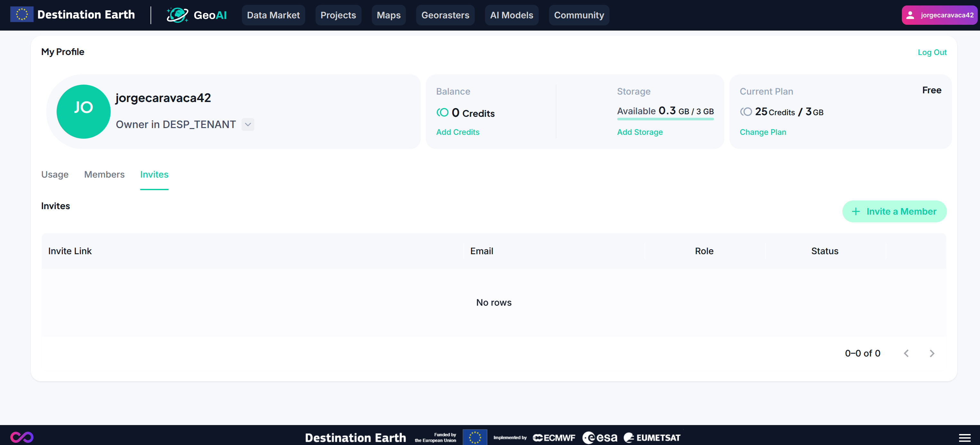
Task: Click the JO avatar circle
Action: 83,112
